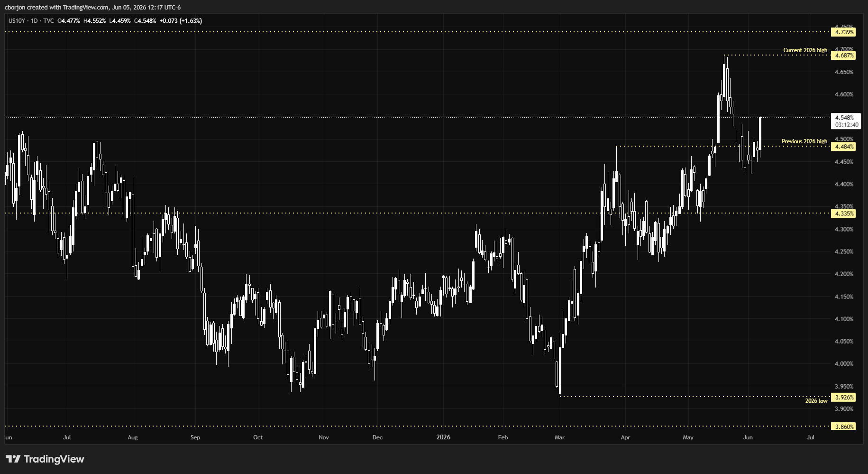Click the 4.600% axis tick
868x474 pixels.
click(844, 94)
